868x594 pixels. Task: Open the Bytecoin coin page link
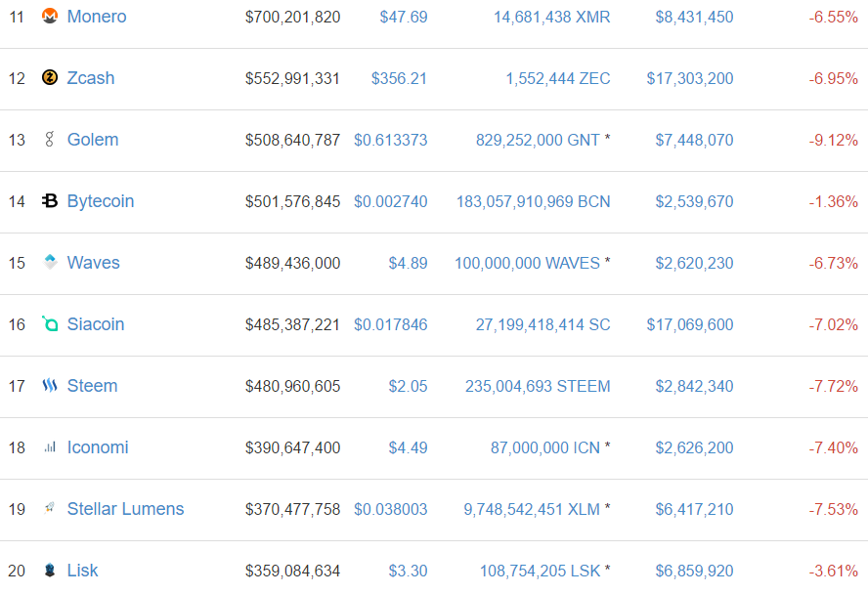pos(101,201)
